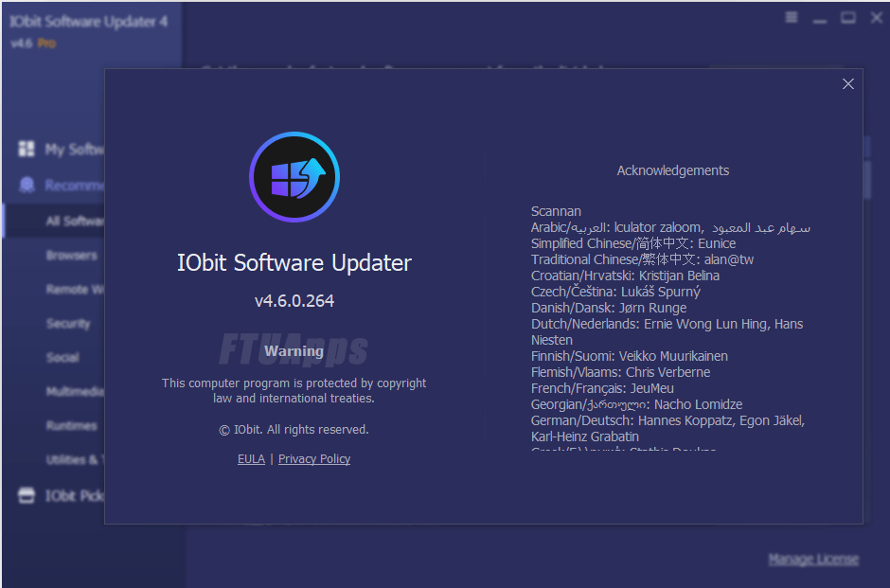
Task: Click Finnish translator Veikko Muurikainen line
Action: click(629, 356)
